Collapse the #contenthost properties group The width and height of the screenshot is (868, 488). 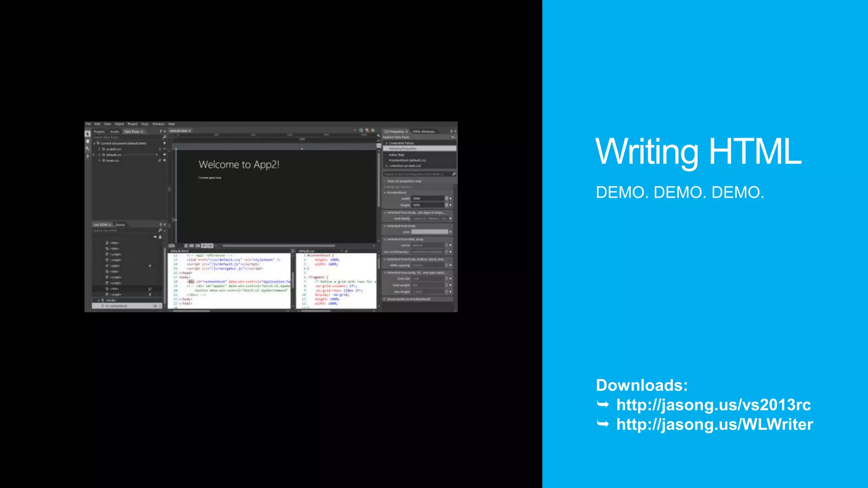pos(385,193)
